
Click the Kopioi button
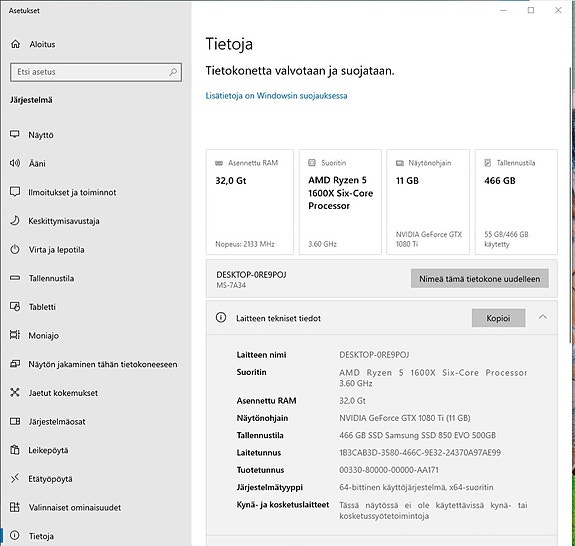(x=498, y=318)
